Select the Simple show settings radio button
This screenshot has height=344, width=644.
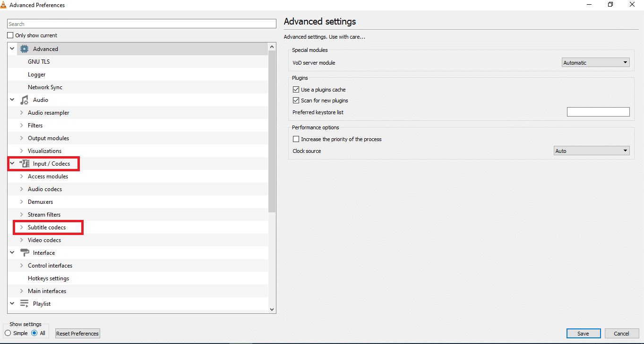[8, 333]
